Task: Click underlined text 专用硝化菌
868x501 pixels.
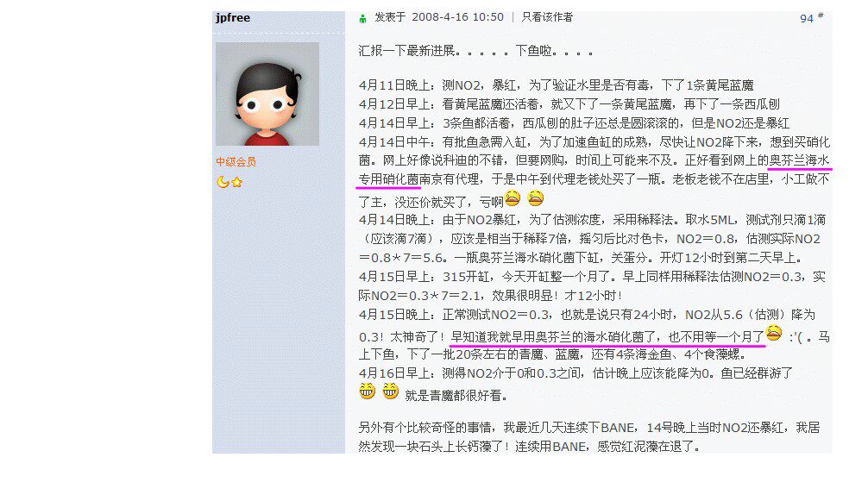Action: coord(388,179)
